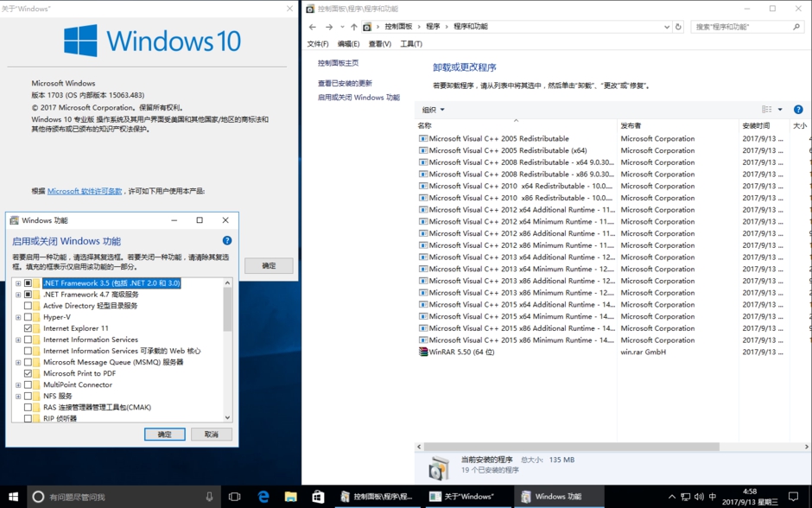Sort by the Publisher column header
Viewport: 812px width, 508px height.
point(678,126)
